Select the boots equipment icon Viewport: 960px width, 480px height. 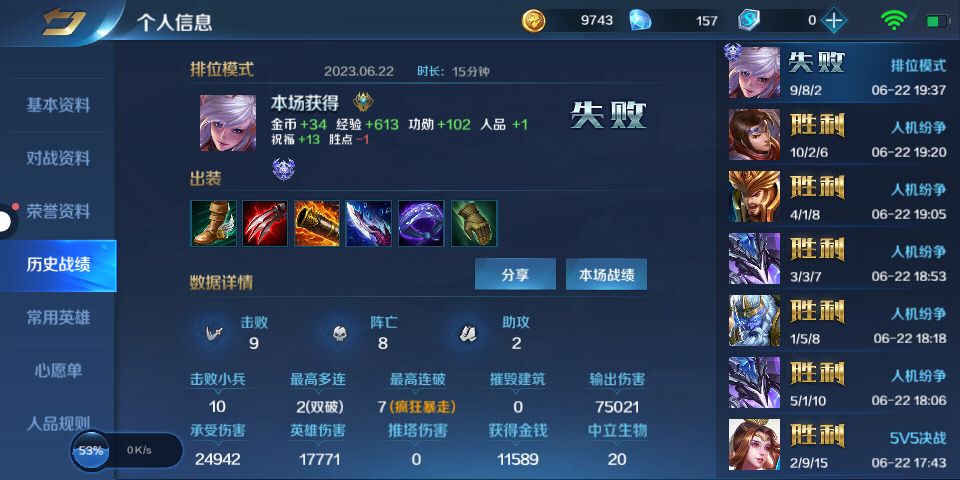coord(214,223)
